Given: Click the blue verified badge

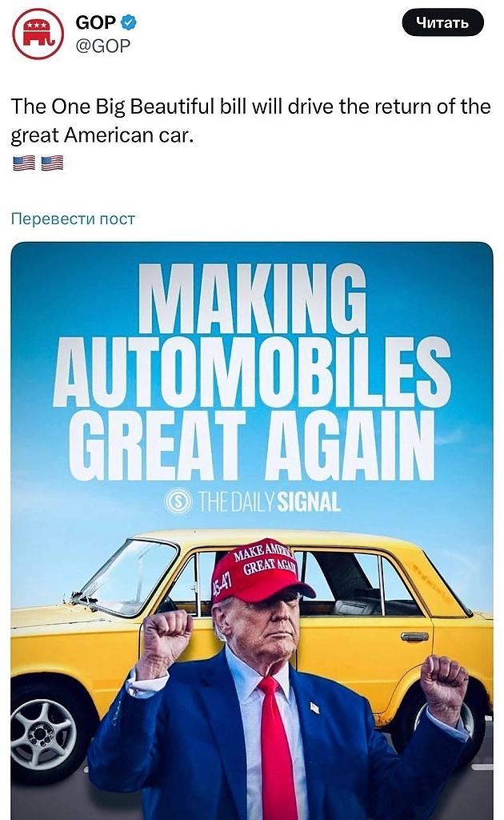Looking at the screenshot, I should tap(129, 22).
